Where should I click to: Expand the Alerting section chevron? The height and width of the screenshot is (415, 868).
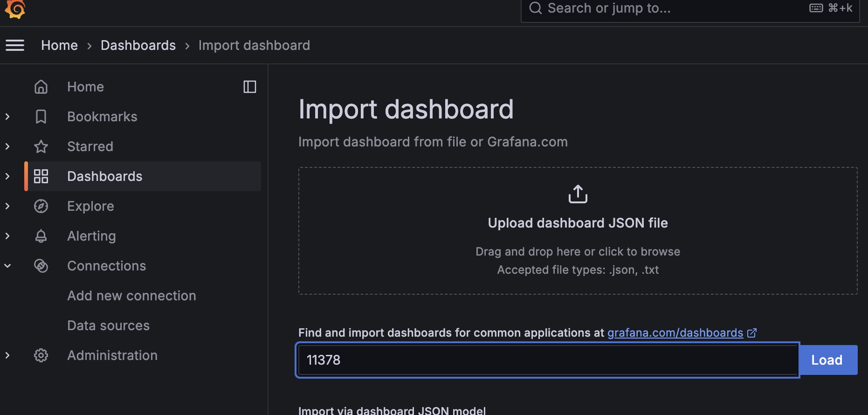[x=7, y=236]
